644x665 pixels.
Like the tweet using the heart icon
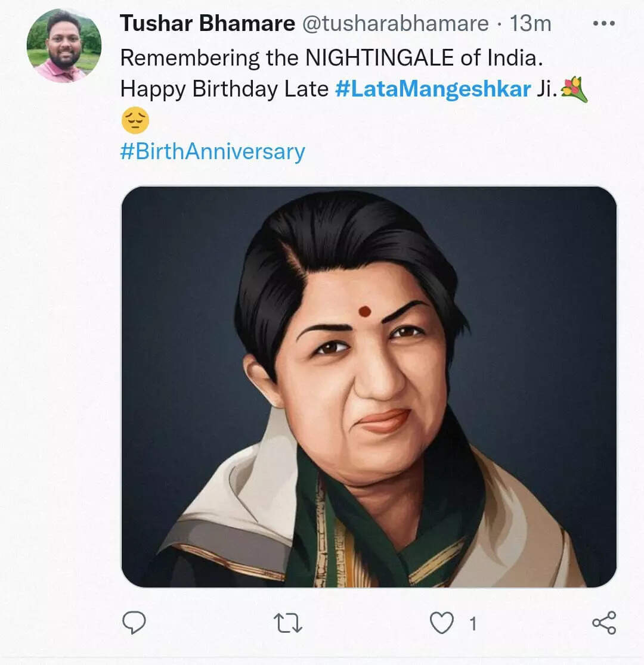pos(441,623)
